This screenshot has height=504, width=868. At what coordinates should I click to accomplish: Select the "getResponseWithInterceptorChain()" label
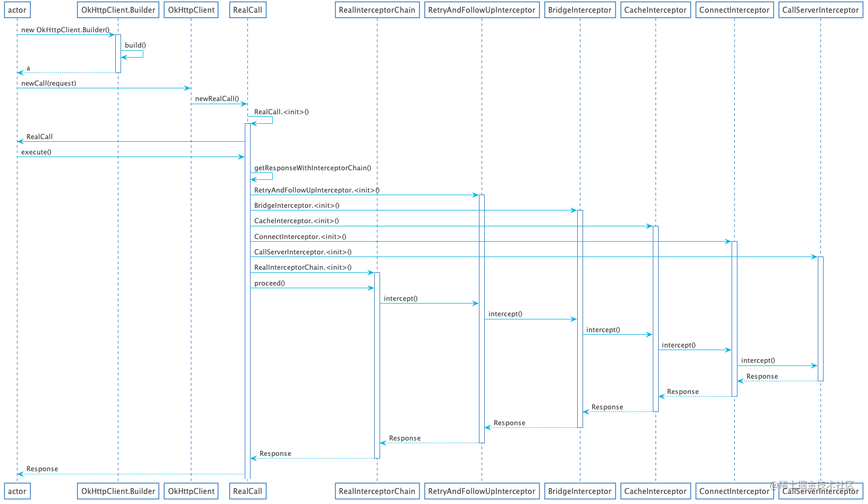(313, 168)
